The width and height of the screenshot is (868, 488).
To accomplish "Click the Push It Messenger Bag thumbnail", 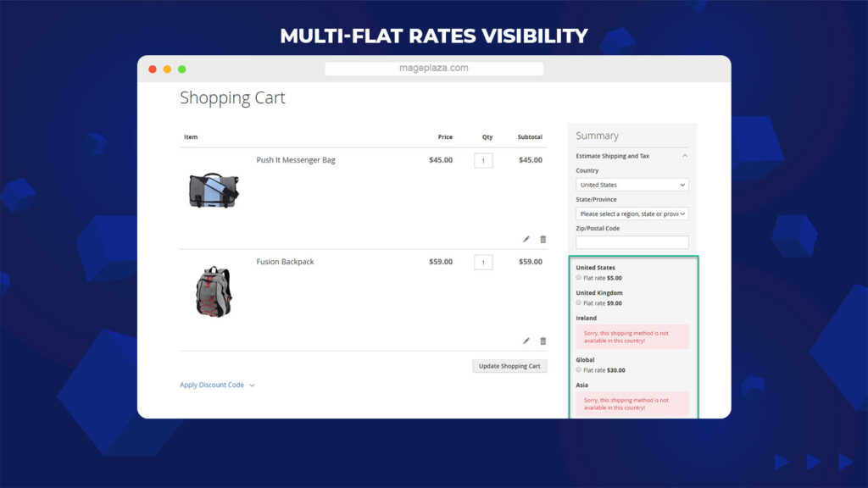I will coord(214,190).
